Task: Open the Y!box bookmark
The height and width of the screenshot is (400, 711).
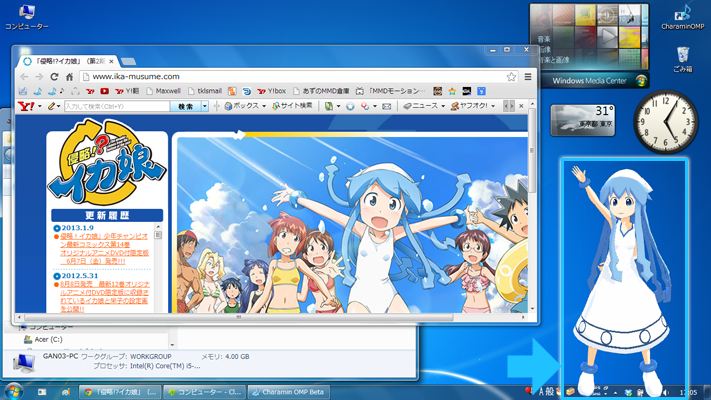Action: tap(272, 91)
